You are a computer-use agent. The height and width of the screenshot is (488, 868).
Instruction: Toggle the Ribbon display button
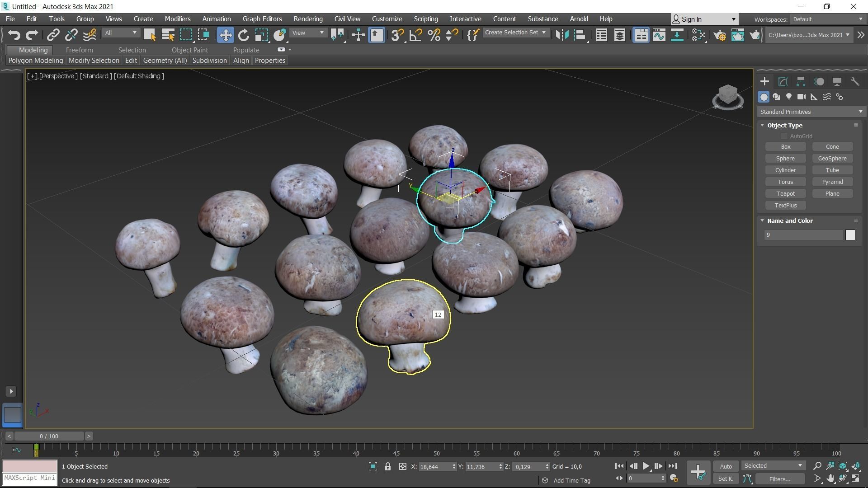tap(641, 35)
